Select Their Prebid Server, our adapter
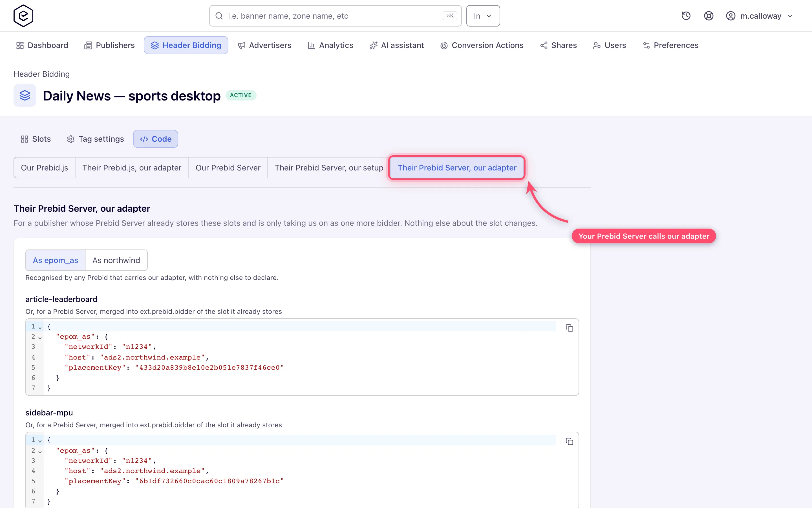The width and height of the screenshot is (812, 508). tap(457, 168)
